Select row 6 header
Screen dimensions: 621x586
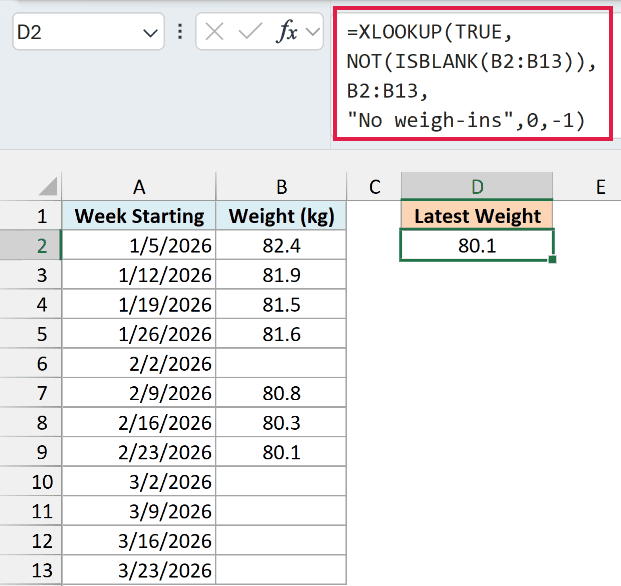click(31, 363)
